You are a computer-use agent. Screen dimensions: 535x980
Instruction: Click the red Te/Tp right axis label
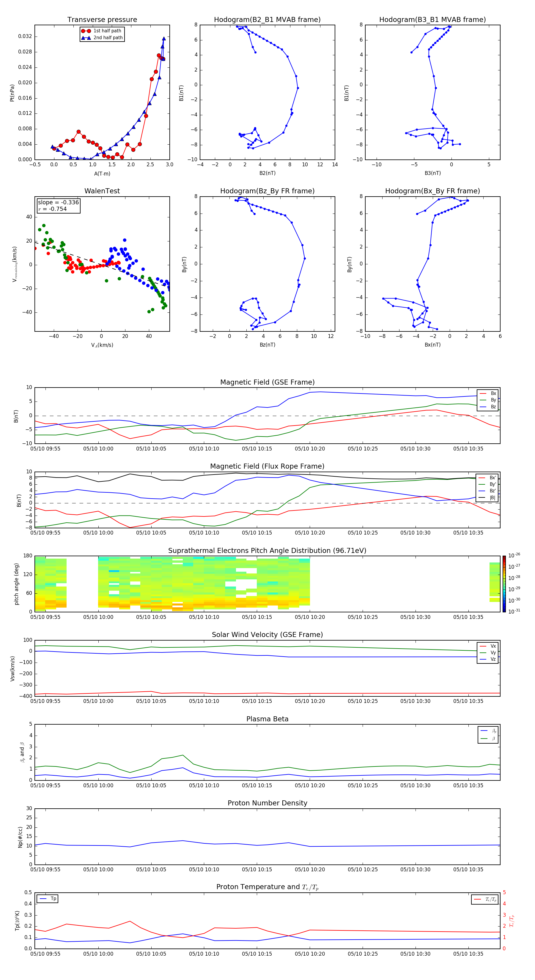click(512, 921)
